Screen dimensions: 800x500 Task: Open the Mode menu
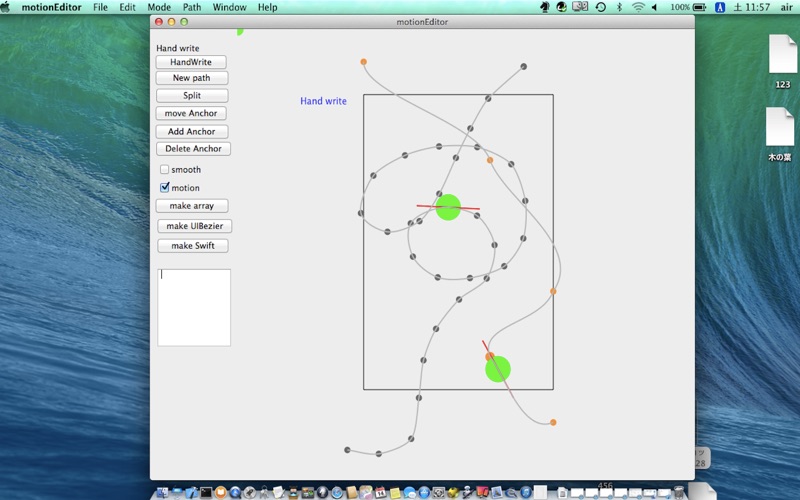click(159, 7)
